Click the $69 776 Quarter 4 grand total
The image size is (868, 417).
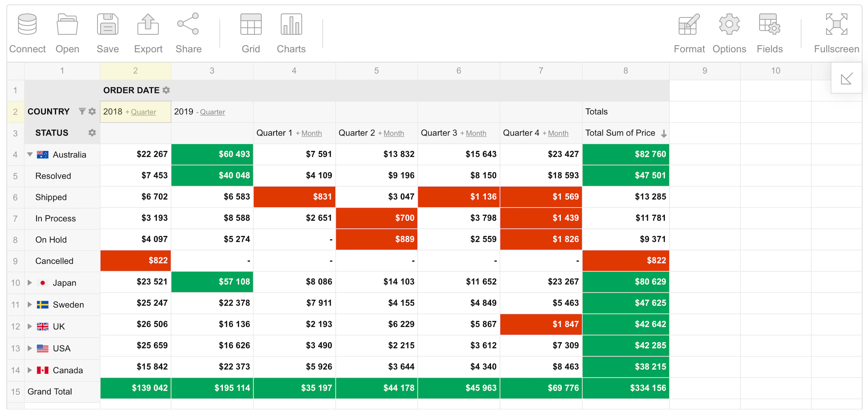(541, 388)
